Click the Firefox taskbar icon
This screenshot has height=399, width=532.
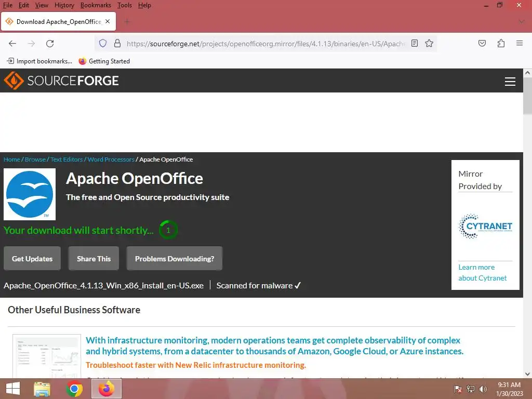107,389
